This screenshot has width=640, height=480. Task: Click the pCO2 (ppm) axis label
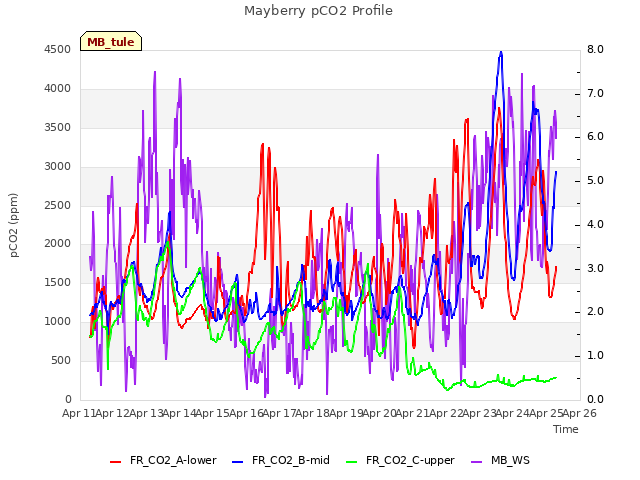coord(13,225)
